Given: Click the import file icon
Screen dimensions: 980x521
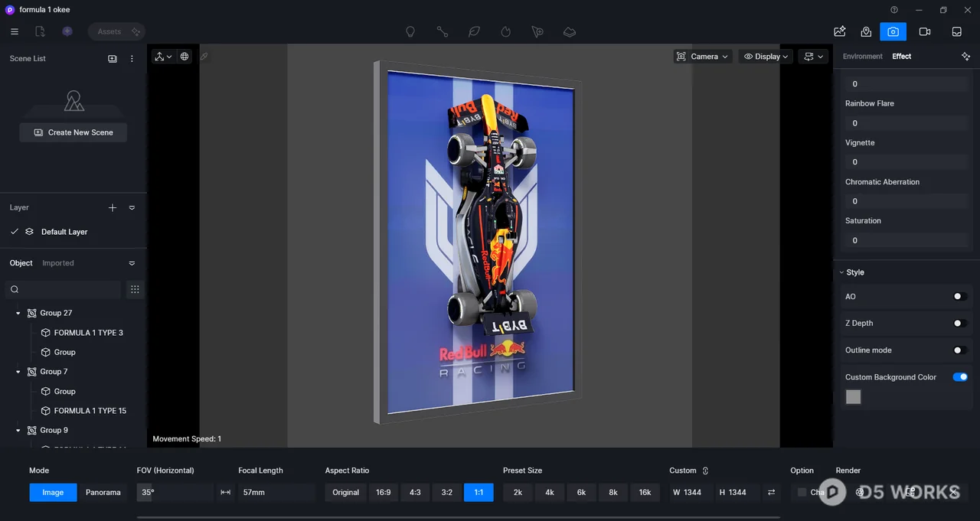Looking at the screenshot, I should pyautogui.click(x=41, y=31).
